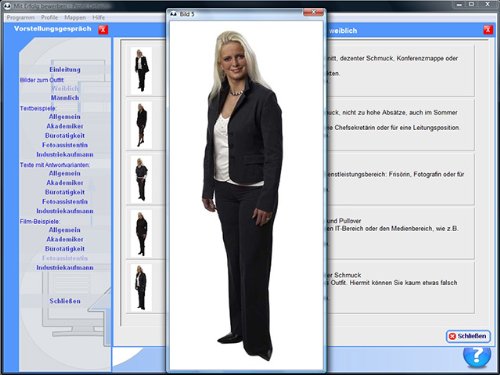Click the blue question mark help icon

tap(477, 356)
